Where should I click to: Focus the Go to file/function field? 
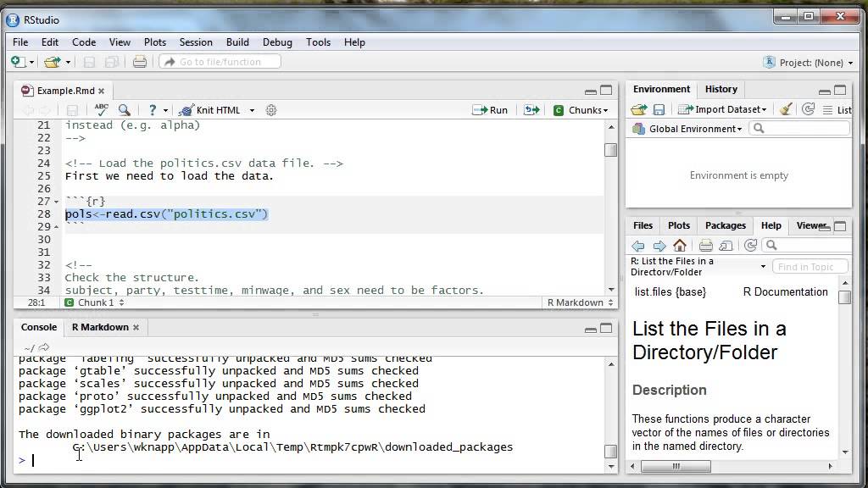pos(220,61)
